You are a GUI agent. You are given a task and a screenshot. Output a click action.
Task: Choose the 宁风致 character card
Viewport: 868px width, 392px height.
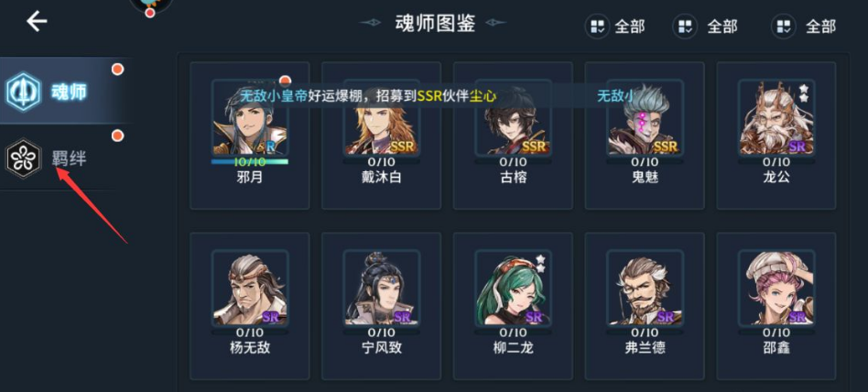pyautogui.click(x=382, y=306)
